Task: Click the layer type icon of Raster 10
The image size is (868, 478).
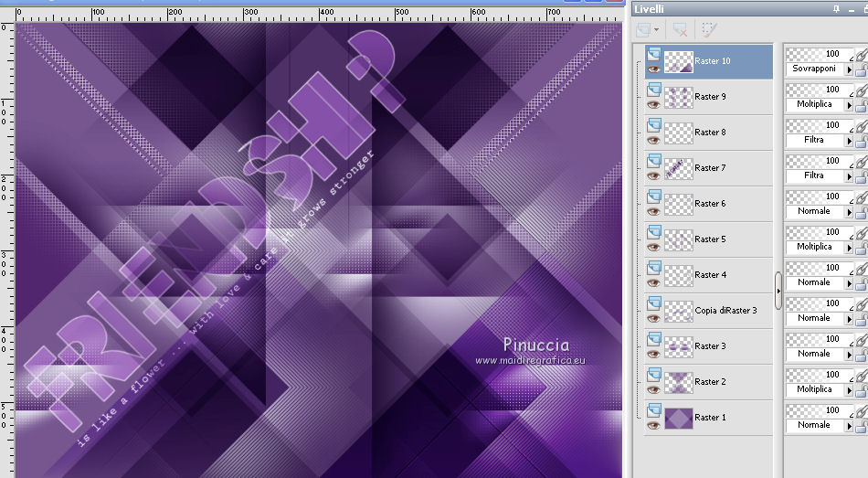Action: (654, 54)
